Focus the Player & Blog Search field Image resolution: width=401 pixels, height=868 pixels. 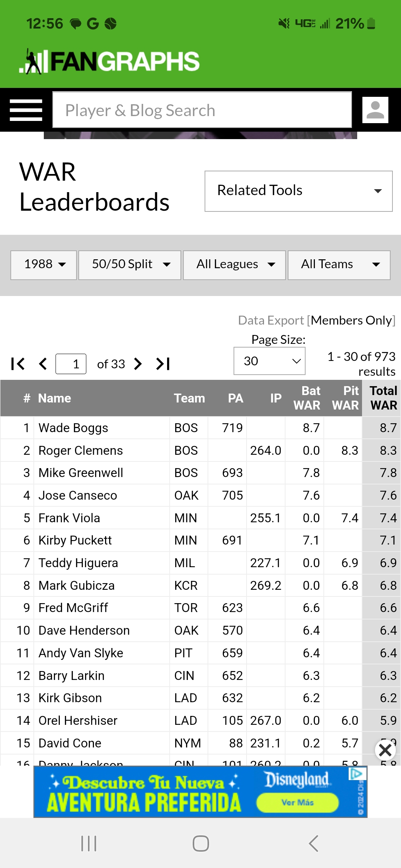[202, 110]
